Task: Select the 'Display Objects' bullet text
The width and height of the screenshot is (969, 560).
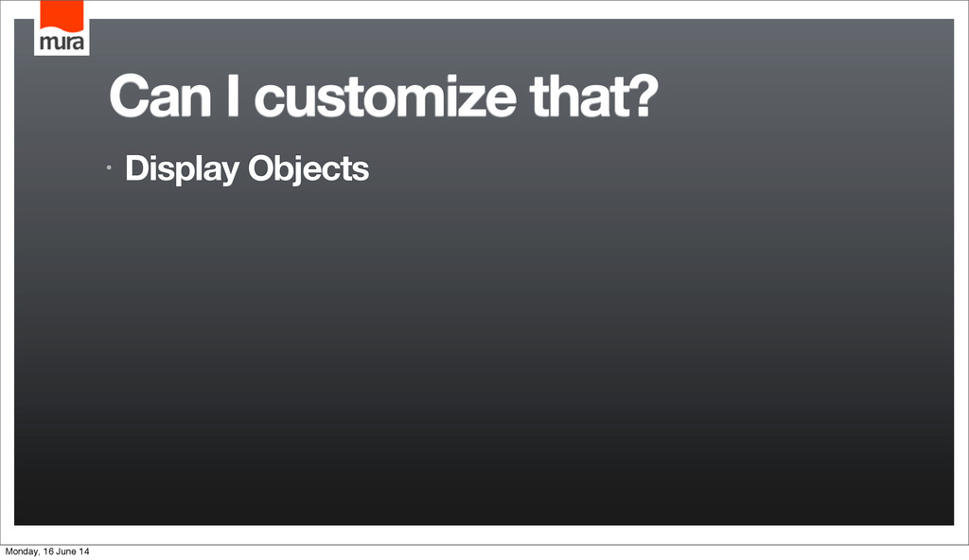Action: pos(247,168)
